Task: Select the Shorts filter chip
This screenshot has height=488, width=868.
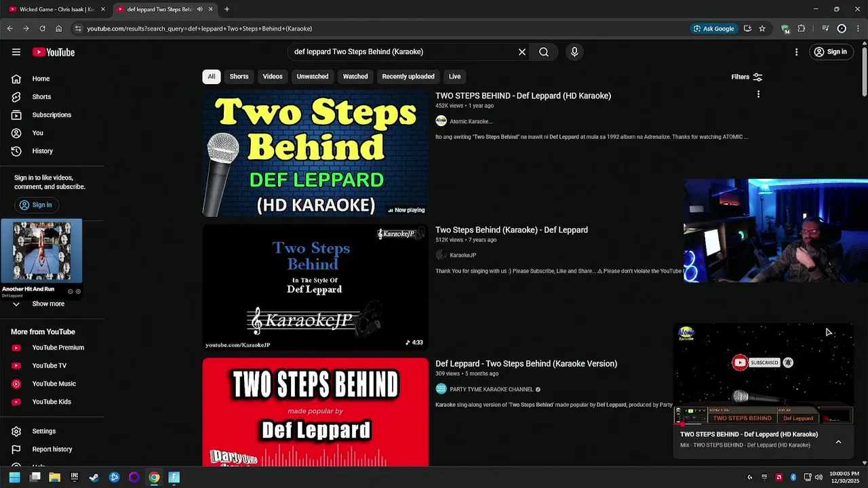Action: click(x=239, y=77)
